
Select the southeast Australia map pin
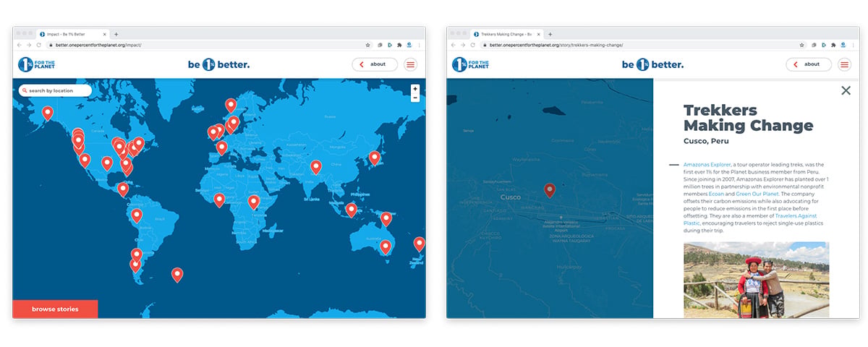click(x=385, y=247)
